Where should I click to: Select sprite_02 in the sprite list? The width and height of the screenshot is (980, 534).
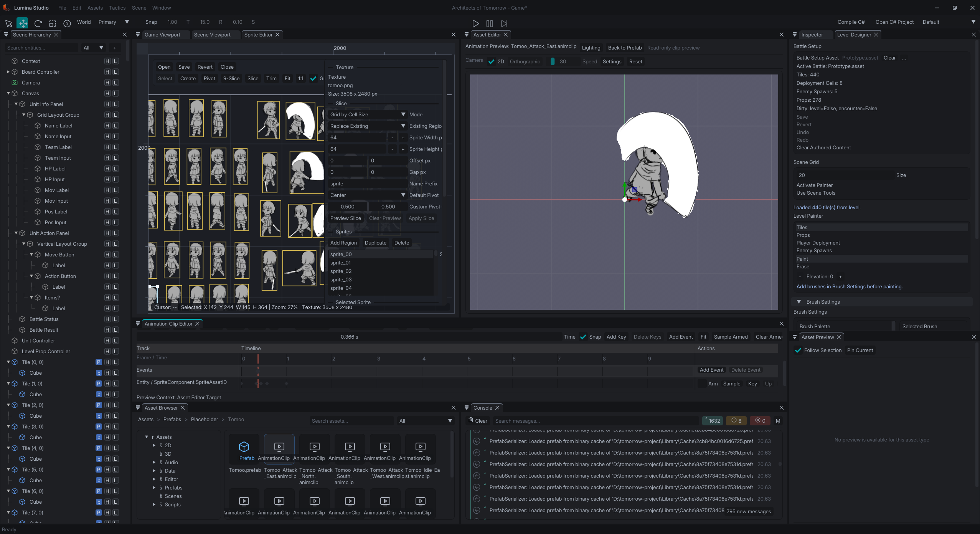(x=381, y=271)
